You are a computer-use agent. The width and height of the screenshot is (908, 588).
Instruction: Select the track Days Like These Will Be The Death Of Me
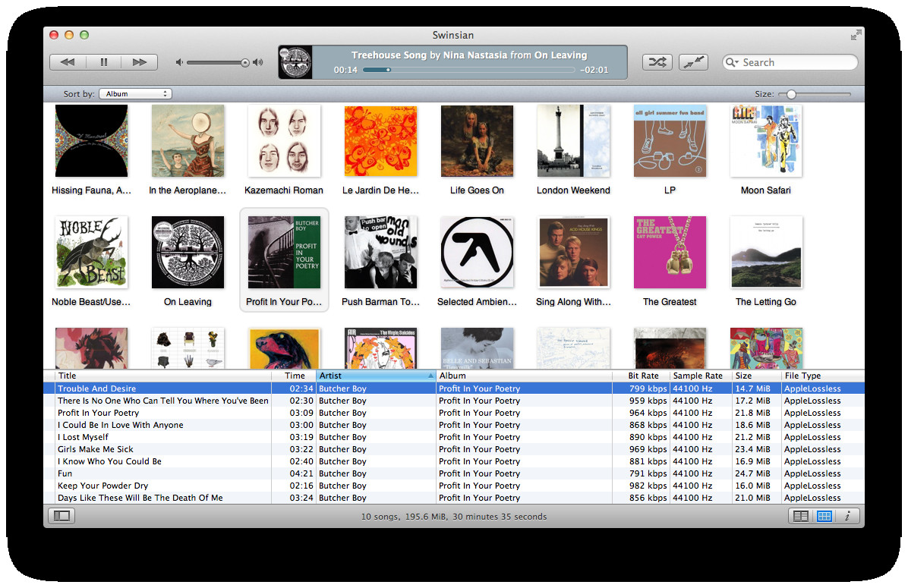coord(454,498)
